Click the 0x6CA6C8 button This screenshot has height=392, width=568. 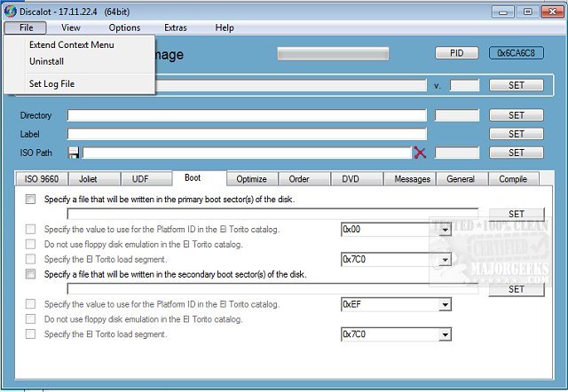516,53
